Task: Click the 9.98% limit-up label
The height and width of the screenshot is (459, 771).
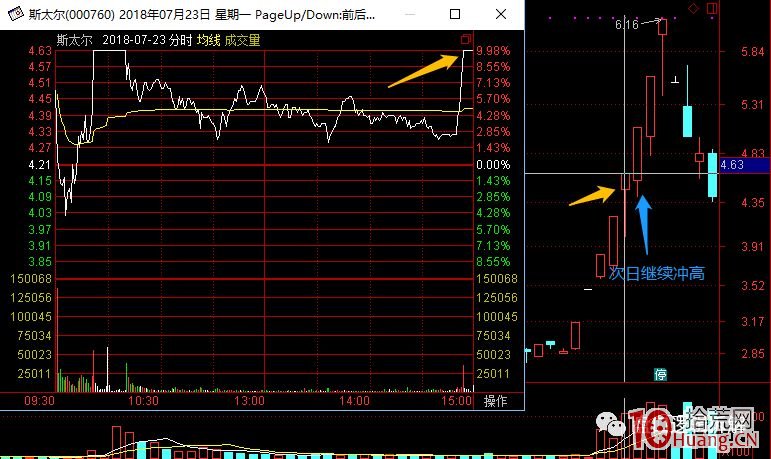Action: tap(493, 51)
